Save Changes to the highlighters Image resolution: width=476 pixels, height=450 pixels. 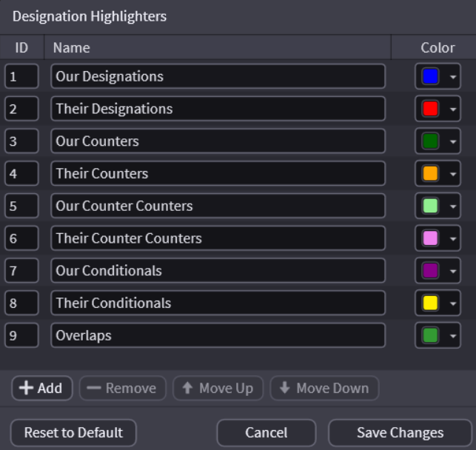click(x=400, y=433)
